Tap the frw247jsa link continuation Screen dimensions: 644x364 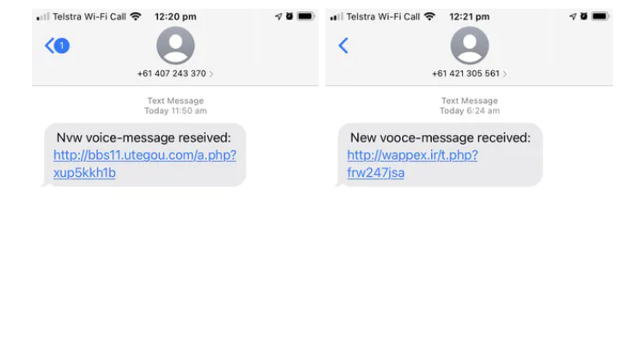click(376, 173)
